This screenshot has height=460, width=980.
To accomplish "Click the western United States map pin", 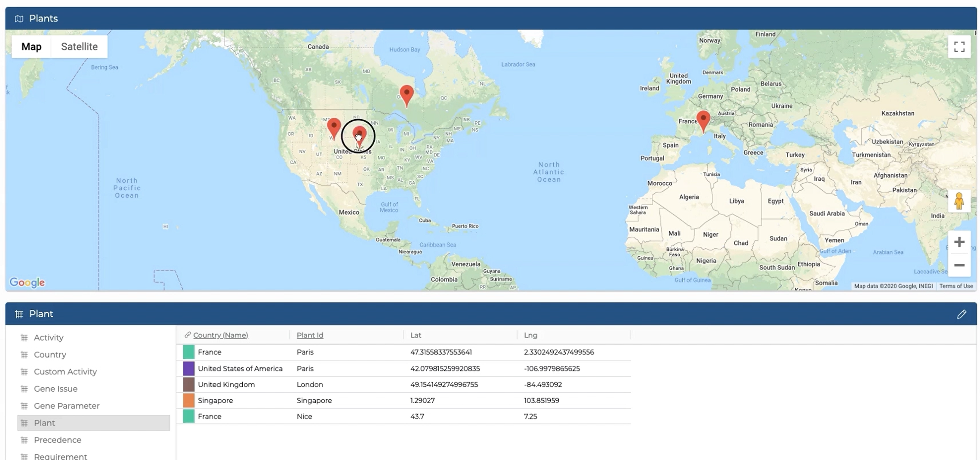I will [x=334, y=129].
